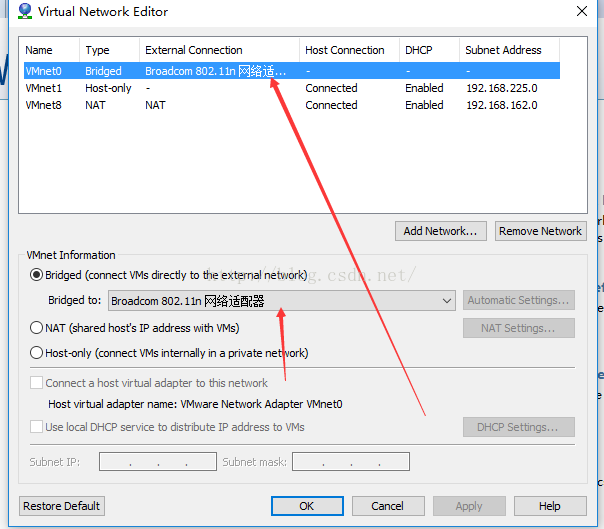Select the VMnet1 network row
Viewport: 604px width, 529px height.
click(x=292, y=88)
